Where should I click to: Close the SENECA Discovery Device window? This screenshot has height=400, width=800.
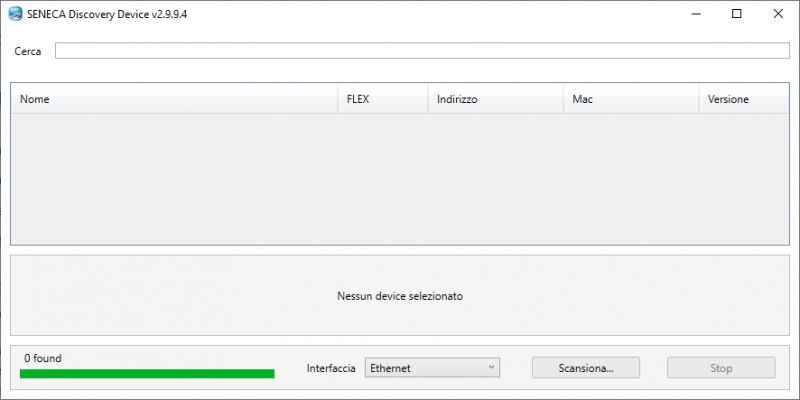(x=778, y=14)
